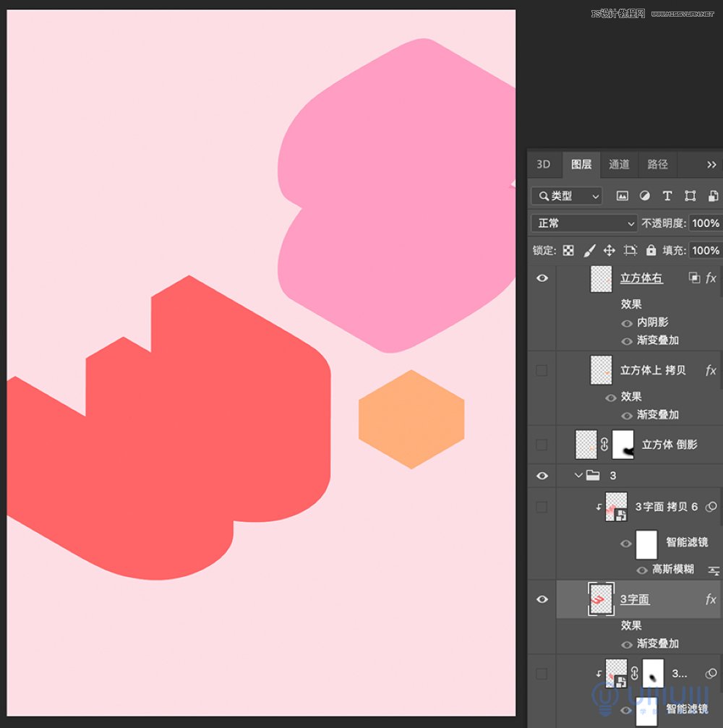Click the lock image pixels brush icon

pyautogui.click(x=589, y=250)
